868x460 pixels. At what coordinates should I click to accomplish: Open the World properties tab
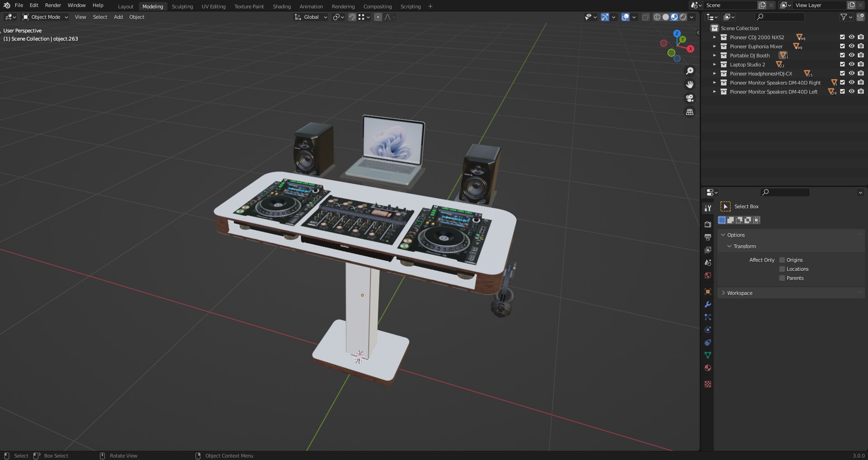(x=708, y=275)
